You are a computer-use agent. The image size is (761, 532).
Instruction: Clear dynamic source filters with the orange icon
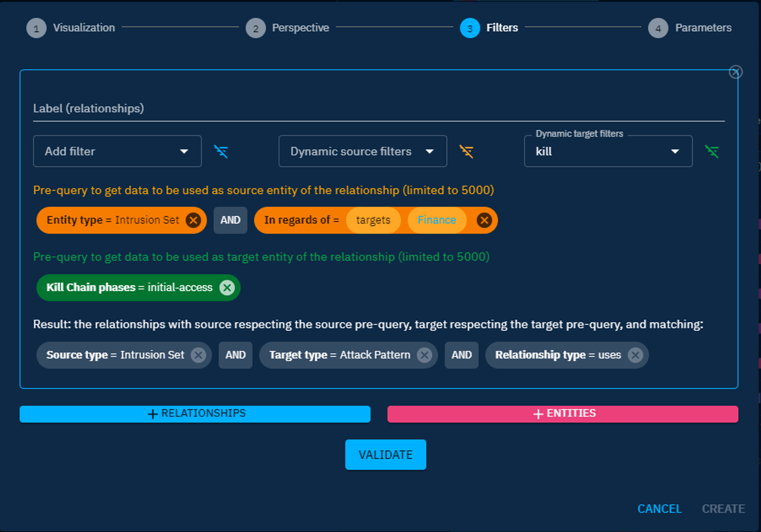click(466, 152)
